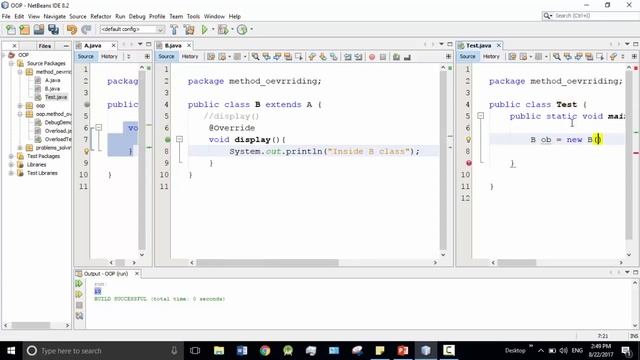Click Source button in A.java editor
The image size is (640, 360).
pyautogui.click(x=86, y=57)
